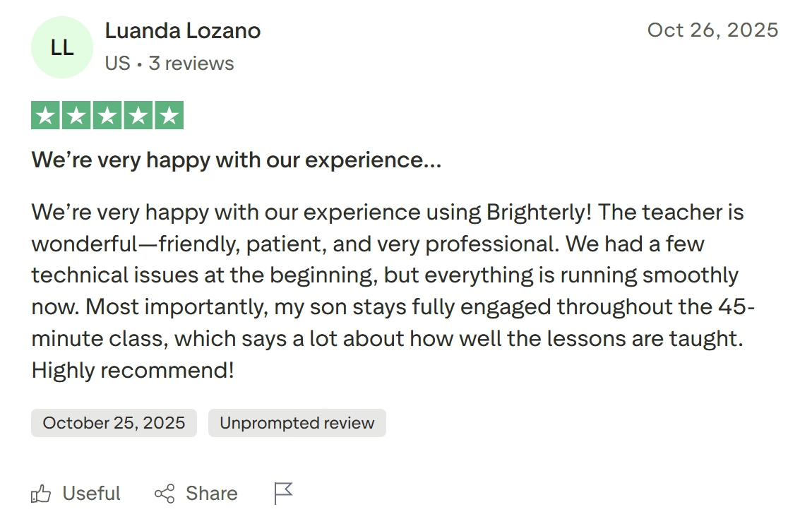Select the first green star icon
Screen dimensions: 812x531
[x=45, y=114]
